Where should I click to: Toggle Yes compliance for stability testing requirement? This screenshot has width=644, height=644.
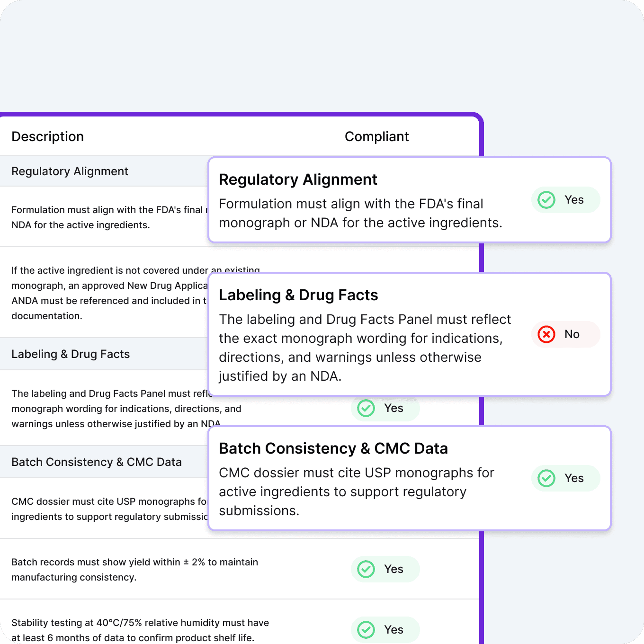pos(385,630)
